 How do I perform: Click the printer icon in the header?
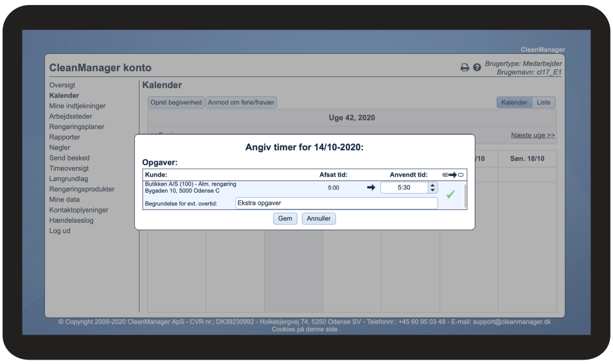point(465,67)
